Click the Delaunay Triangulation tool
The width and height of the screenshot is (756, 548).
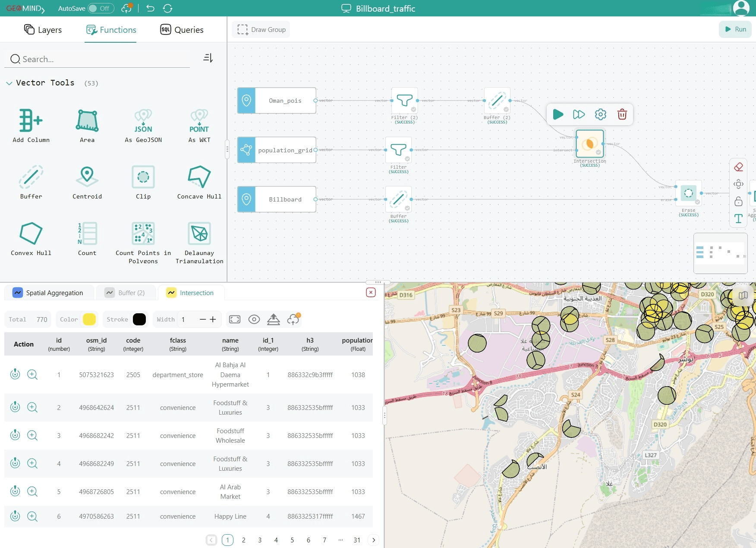click(199, 234)
